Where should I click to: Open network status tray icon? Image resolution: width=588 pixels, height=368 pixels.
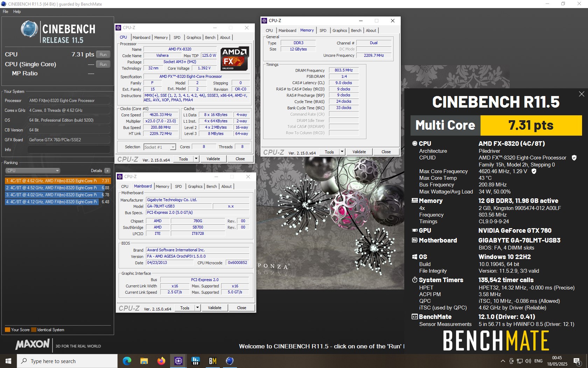click(x=520, y=361)
